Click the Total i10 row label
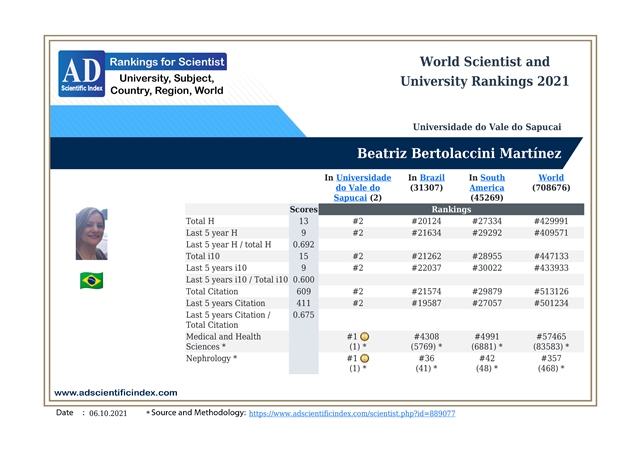 point(203,256)
